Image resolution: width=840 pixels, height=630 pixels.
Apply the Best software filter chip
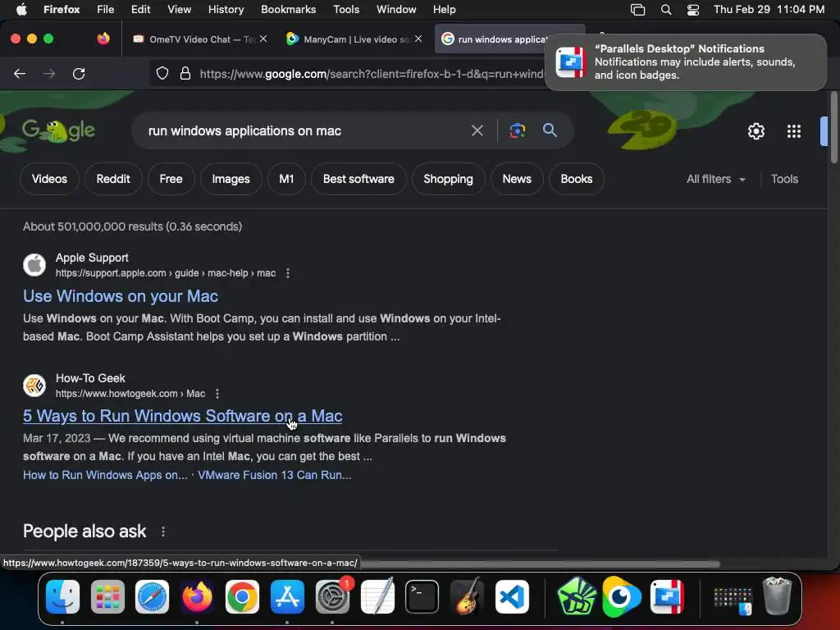[x=358, y=179]
